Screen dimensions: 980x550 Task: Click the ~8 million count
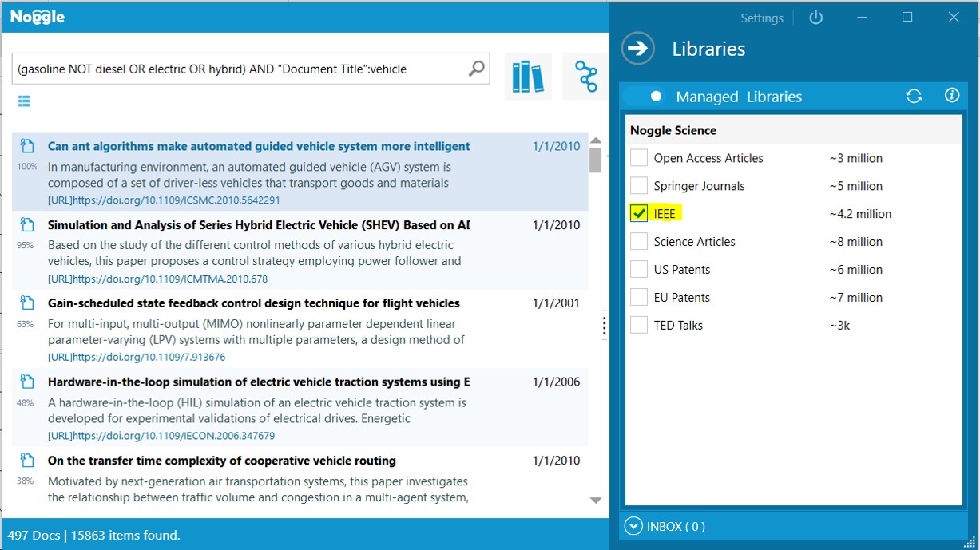pyautogui.click(x=855, y=242)
